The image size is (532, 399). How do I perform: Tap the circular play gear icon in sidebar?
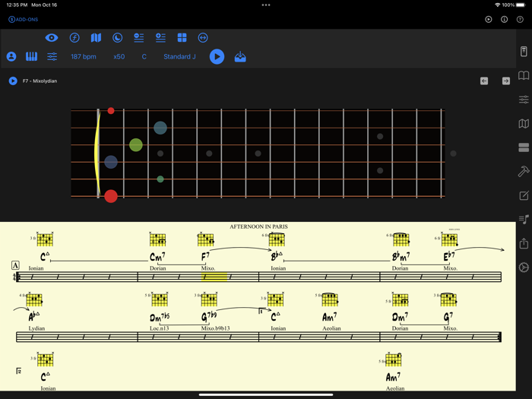coord(524,268)
